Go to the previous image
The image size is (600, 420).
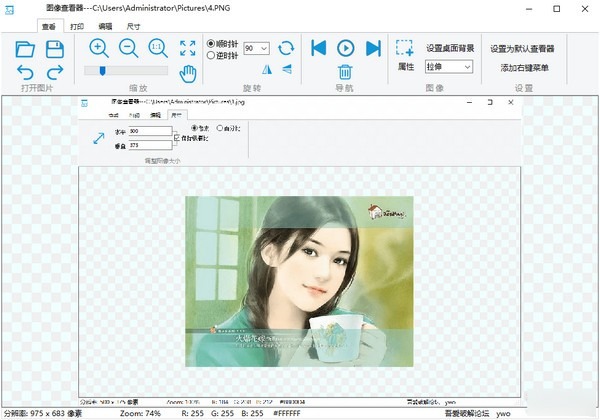318,48
